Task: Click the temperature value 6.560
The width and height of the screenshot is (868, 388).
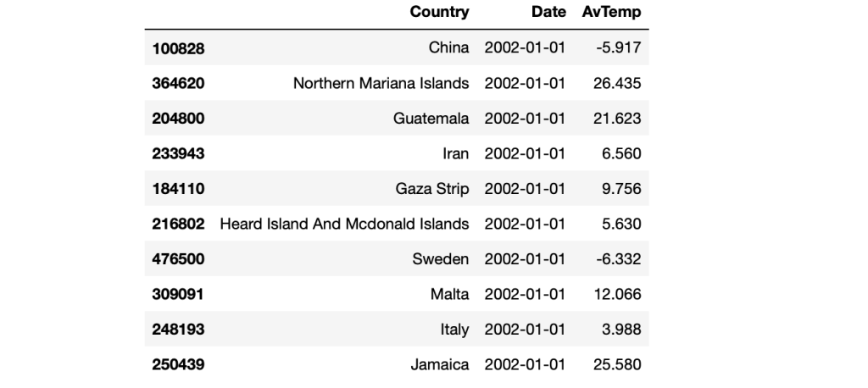Action: [623, 154]
